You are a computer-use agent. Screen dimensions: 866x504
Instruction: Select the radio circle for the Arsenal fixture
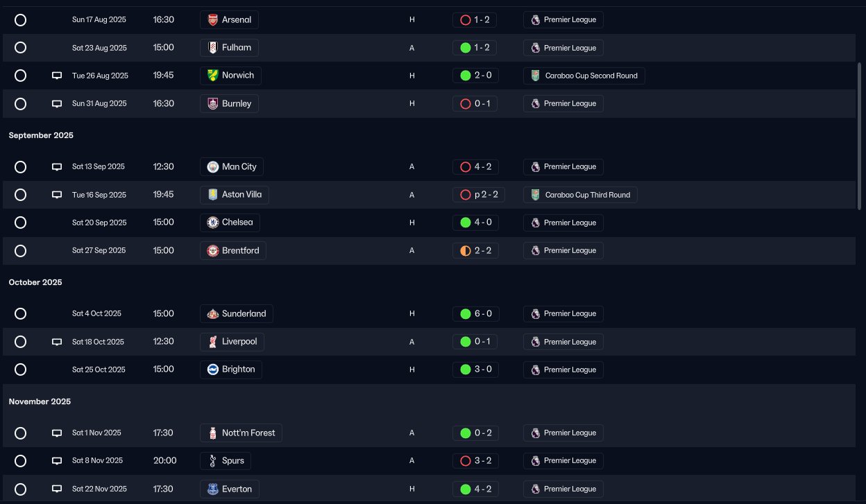[21, 20]
